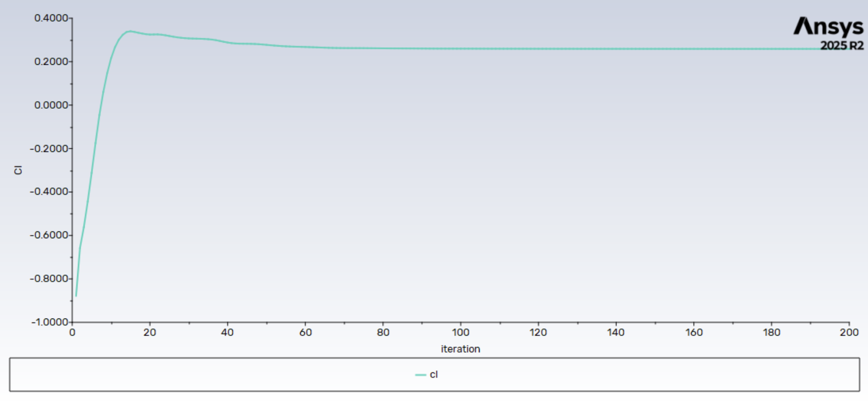Click the -0.4000 y-axis label
868x402 pixels.
(x=49, y=192)
